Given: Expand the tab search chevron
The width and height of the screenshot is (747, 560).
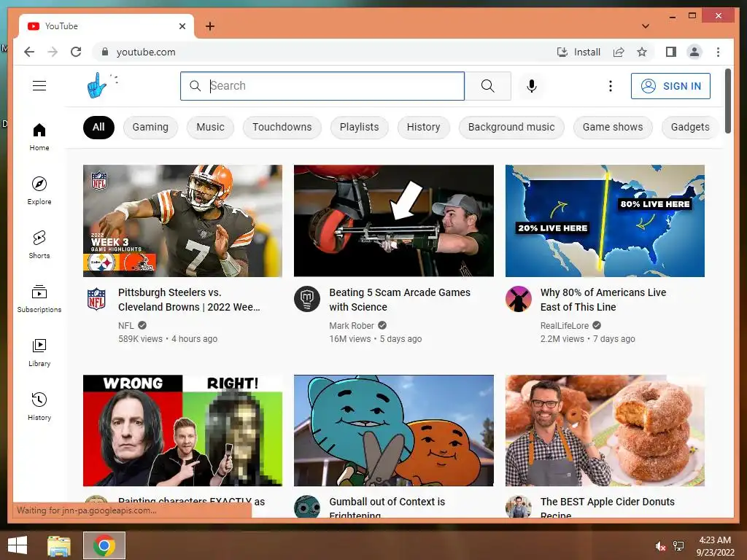Looking at the screenshot, I should point(646,26).
